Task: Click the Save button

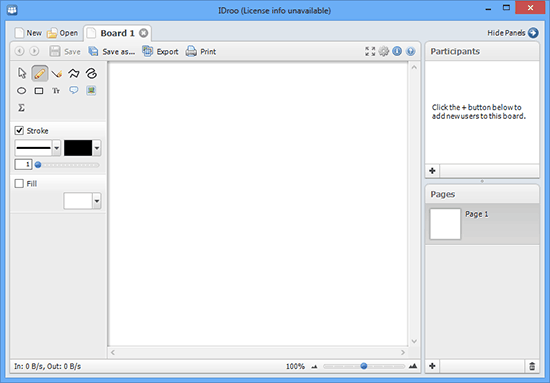Action: click(65, 52)
